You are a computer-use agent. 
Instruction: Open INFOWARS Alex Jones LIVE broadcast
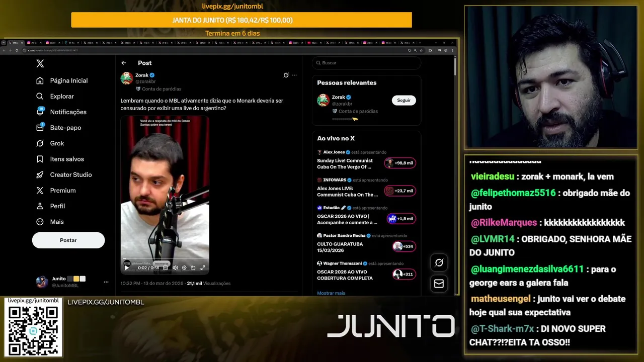point(347,192)
